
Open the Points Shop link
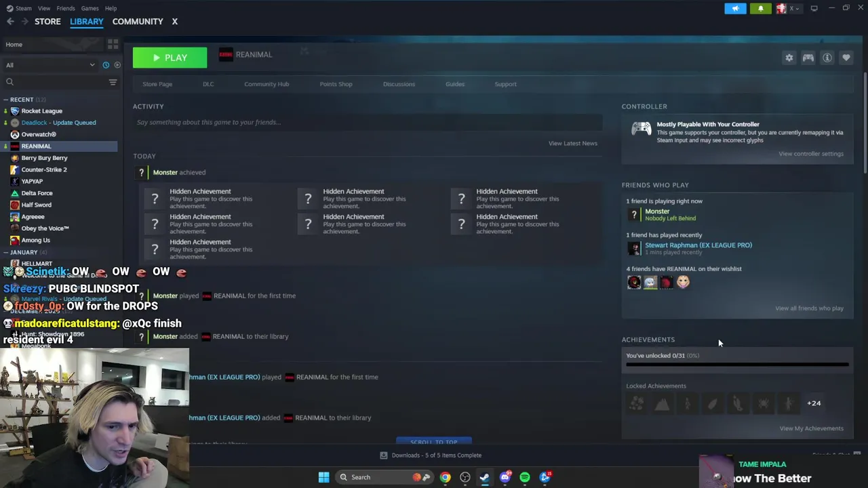(x=336, y=84)
